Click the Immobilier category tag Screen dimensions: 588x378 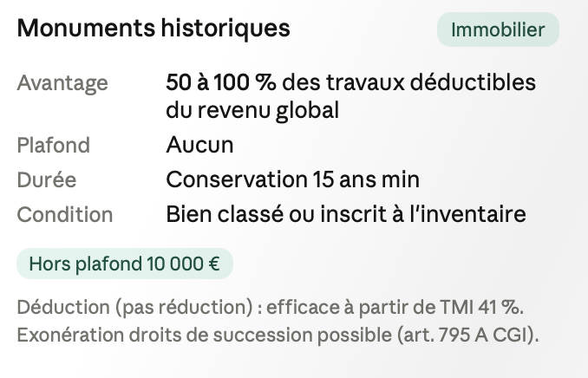coord(498,29)
